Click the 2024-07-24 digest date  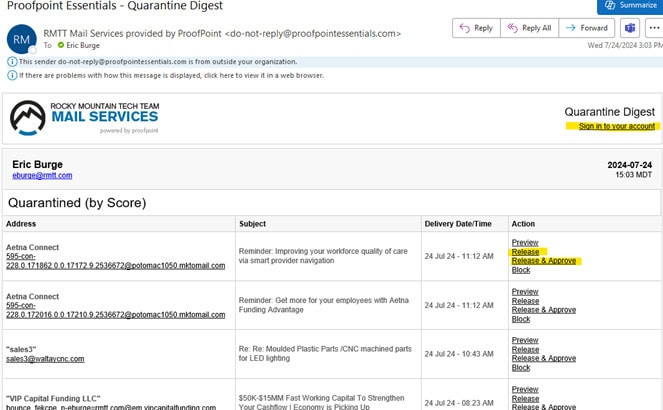pyautogui.click(x=630, y=165)
